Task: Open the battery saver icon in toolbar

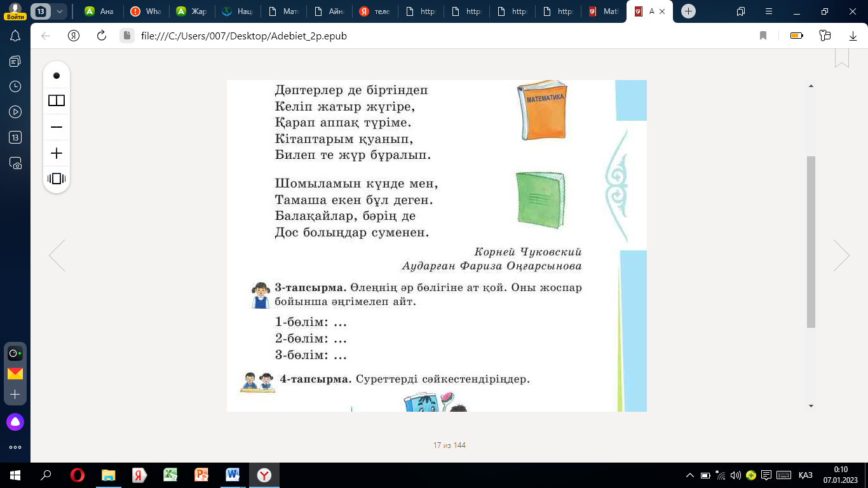Action: click(797, 36)
